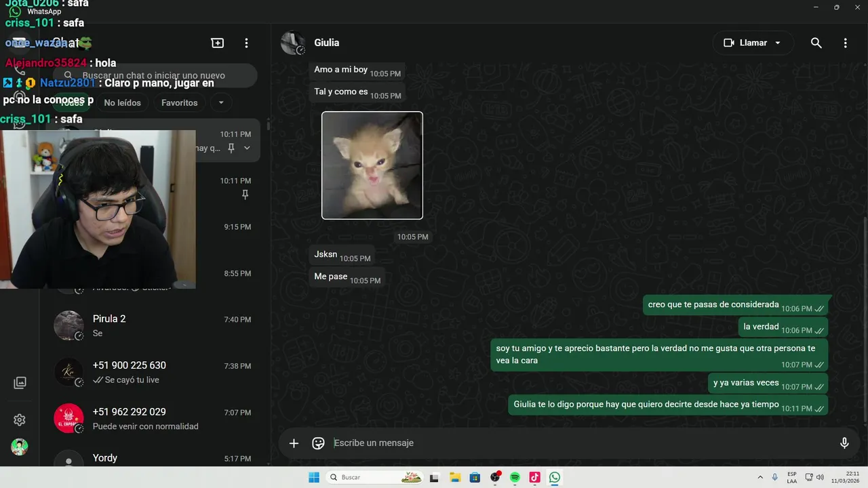Expand the Llamar dropdown arrow
This screenshot has height=488, width=868.
tap(778, 43)
